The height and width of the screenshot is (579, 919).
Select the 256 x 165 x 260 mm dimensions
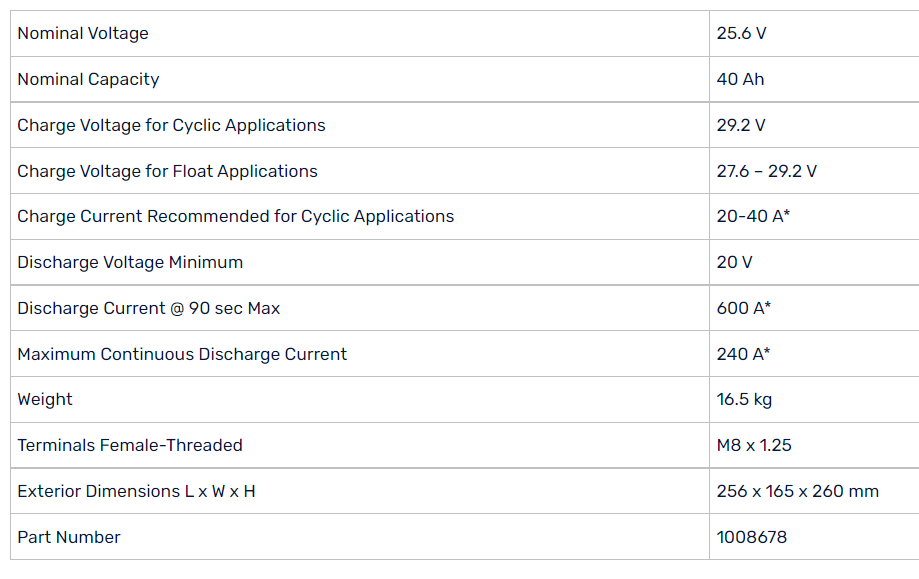pos(797,492)
